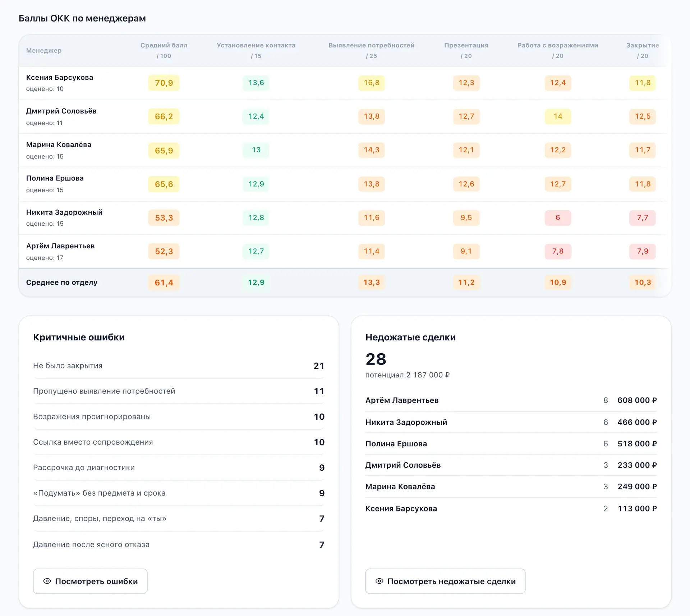Viewport: 690px width, 616px height.
Task: Click the 53,3 average score badge
Action: tap(164, 218)
